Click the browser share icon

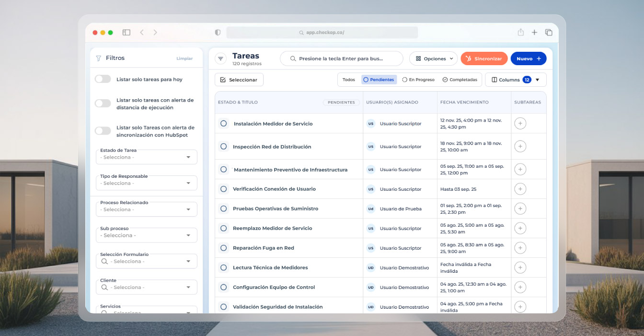click(x=520, y=33)
